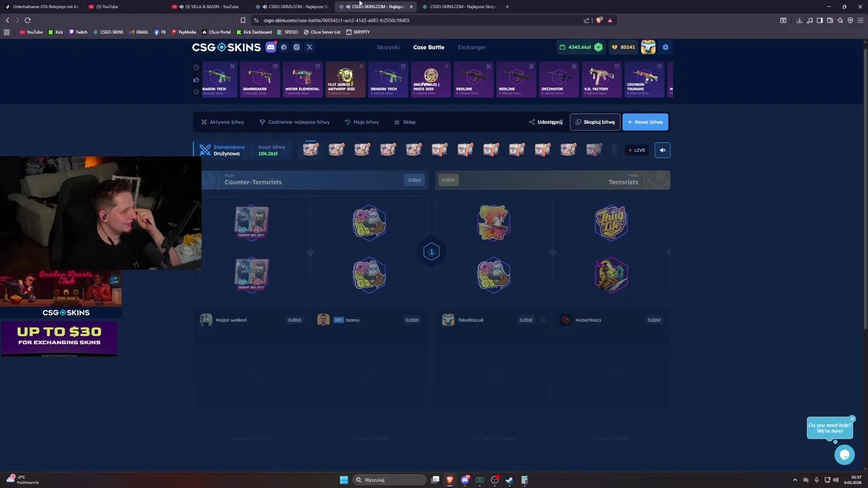
Task: Click the browser address bar URL
Action: pyautogui.click(x=336, y=20)
